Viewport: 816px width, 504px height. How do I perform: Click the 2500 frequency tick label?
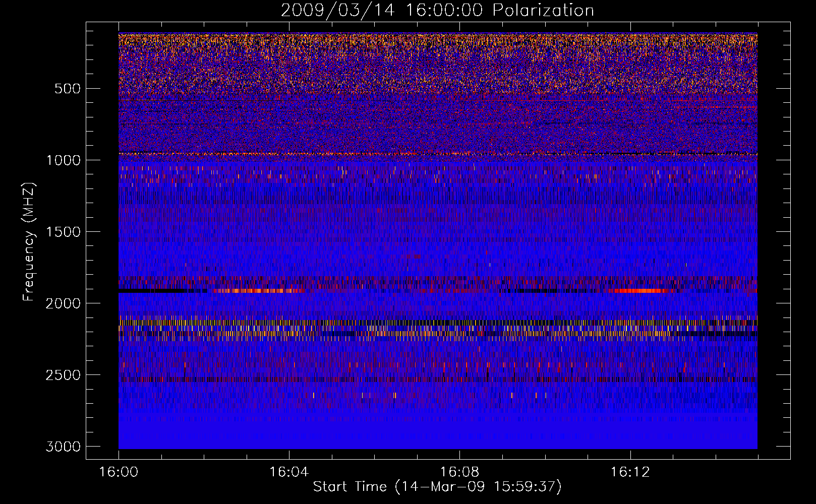click(x=63, y=375)
